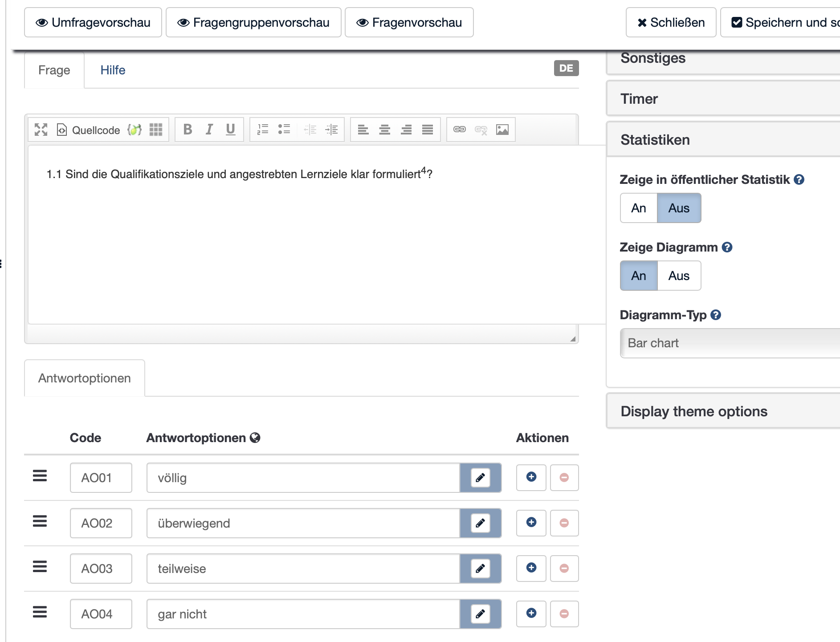Click the Bold formatting icon
The height and width of the screenshot is (642, 840).
(x=188, y=130)
